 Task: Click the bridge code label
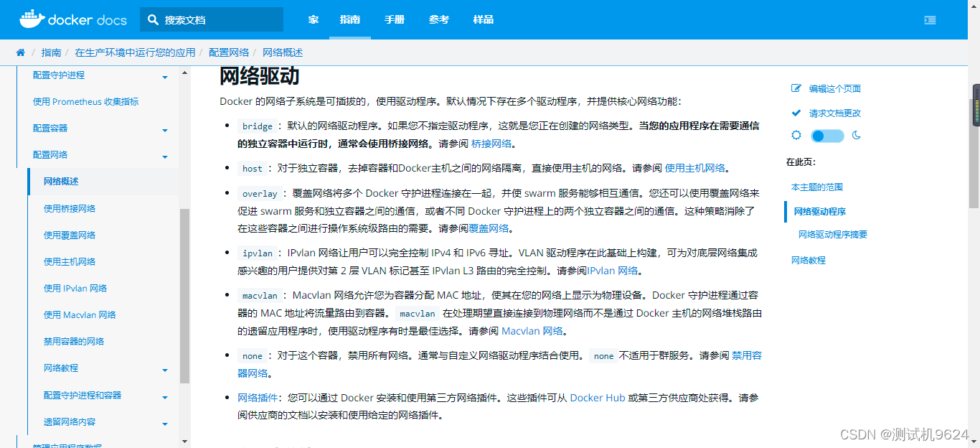[x=258, y=126]
